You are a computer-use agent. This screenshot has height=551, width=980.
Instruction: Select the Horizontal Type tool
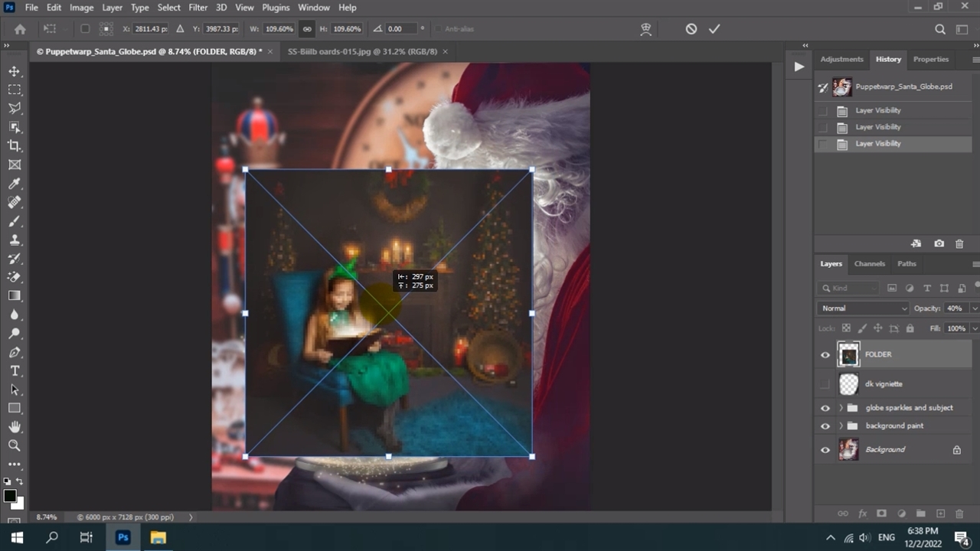(x=15, y=371)
